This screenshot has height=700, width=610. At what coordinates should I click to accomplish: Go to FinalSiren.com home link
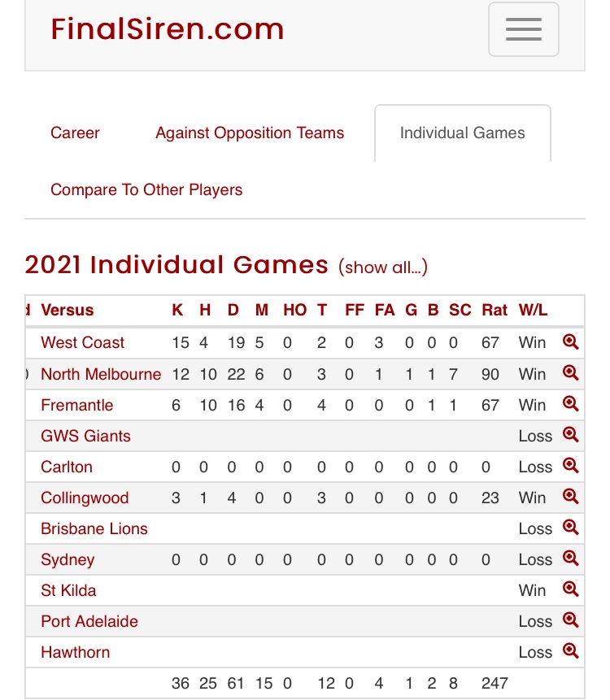click(x=168, y=29)
